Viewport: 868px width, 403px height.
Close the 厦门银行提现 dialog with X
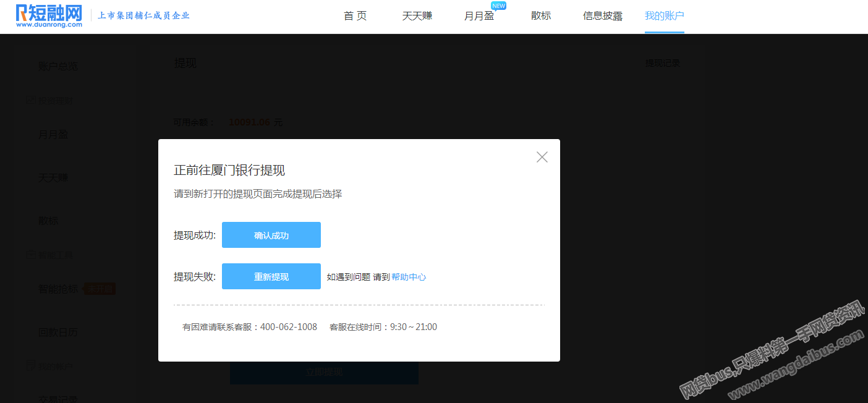[x=542, y=157]
